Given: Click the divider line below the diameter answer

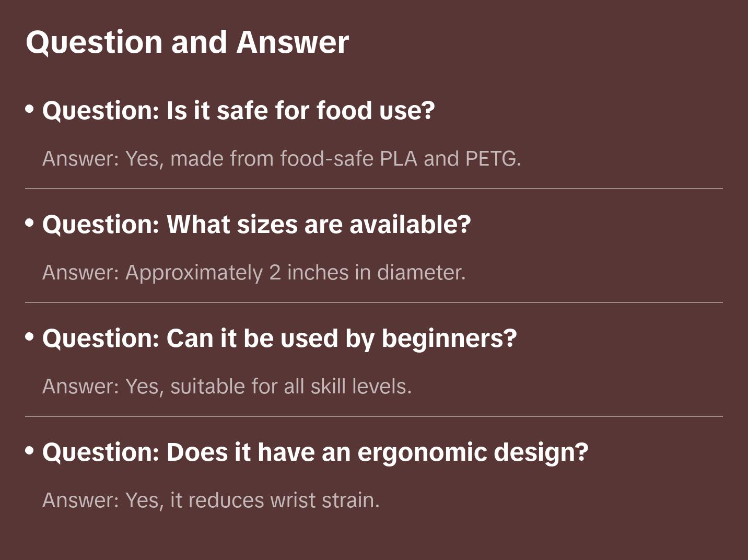Looking at the screenshot, I should [x=374, y=302].
